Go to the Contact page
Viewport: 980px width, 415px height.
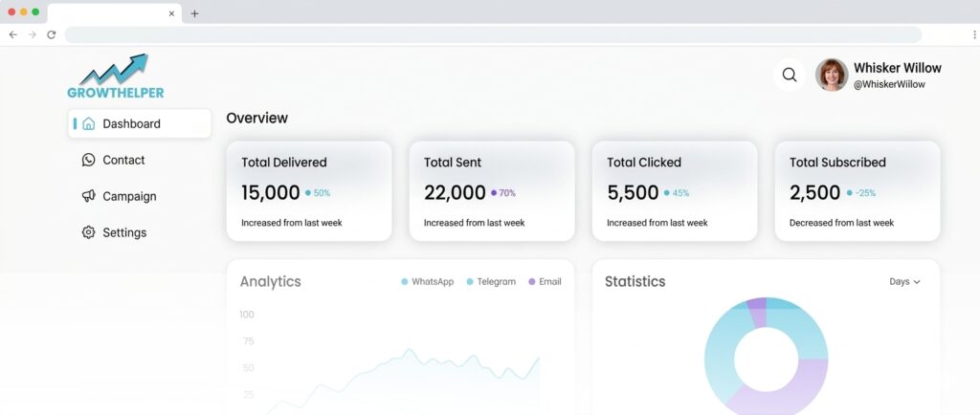[x=123, y=160]
